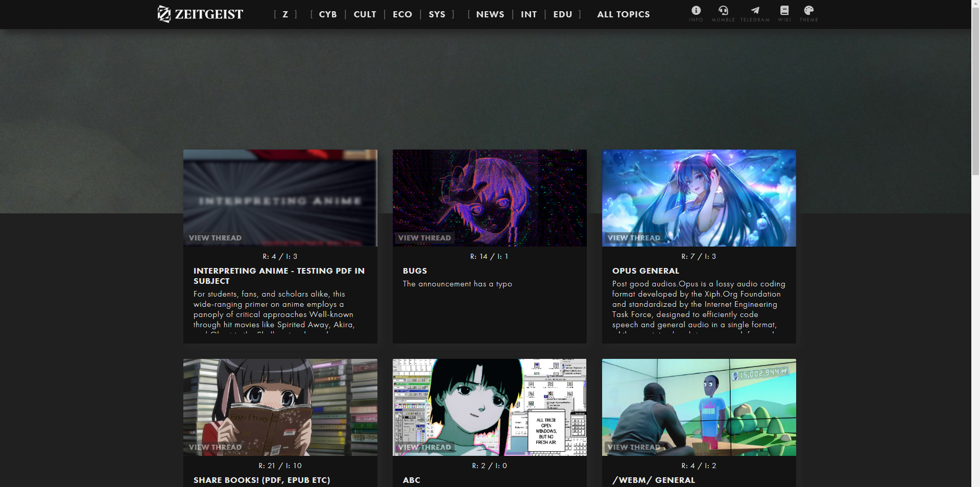The image size is (980, 487).
Task: Click reply count R: 7 / I: 3
Action: [x=699, y=256]
